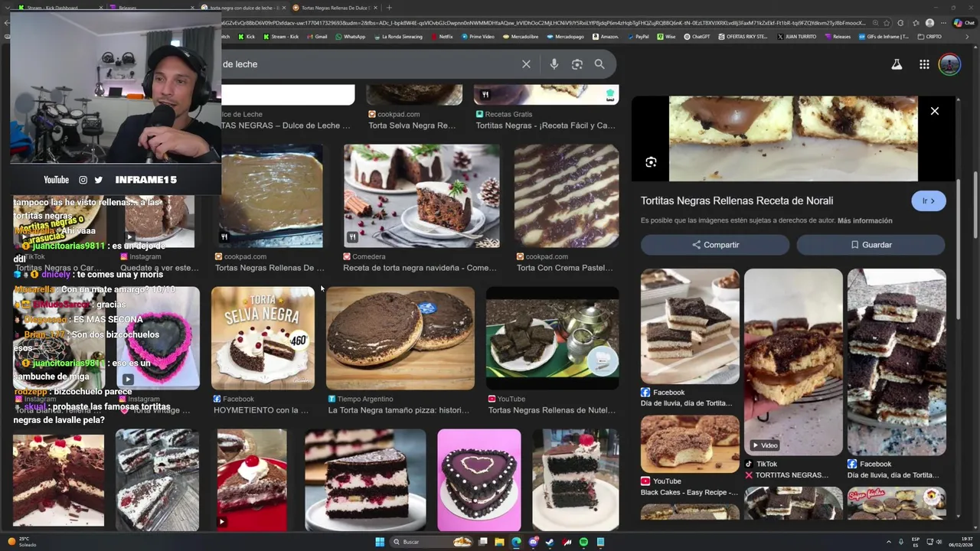The width and height of the screenshot is (980, 551).
Task: Switch to 'torta negra con dulce de leche' tab
Action: [x=243, y=8]
